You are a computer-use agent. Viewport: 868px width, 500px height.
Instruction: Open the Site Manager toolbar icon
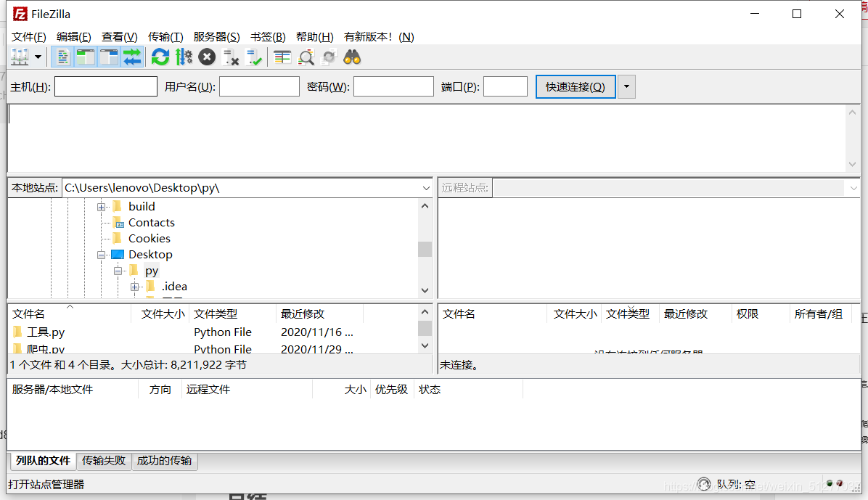[x=20, y=57]
